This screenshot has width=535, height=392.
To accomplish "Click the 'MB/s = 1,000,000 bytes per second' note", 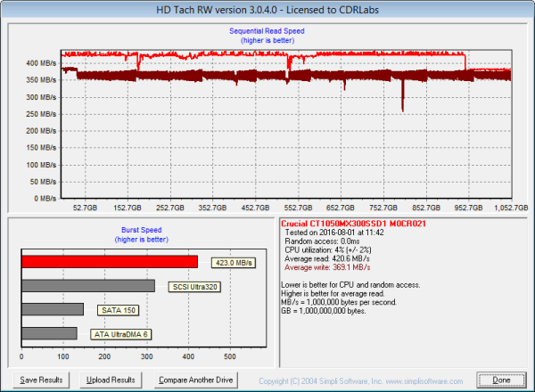I will click(339, 302).
